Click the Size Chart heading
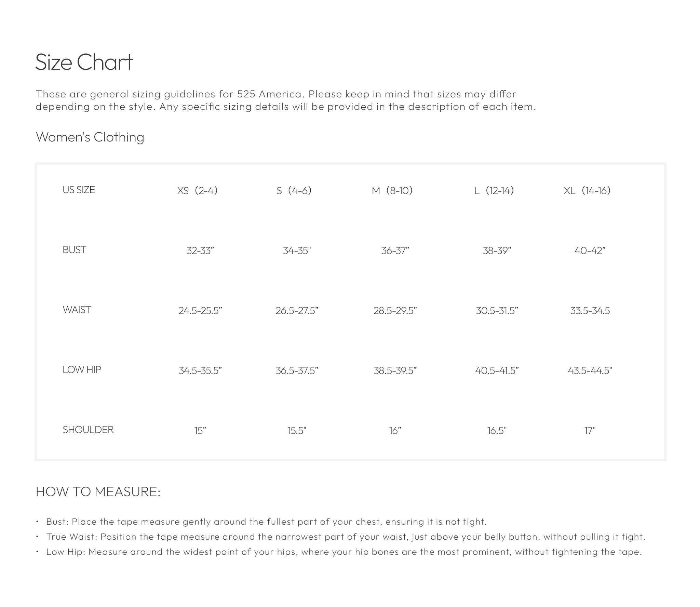The height and width of the screenshot is (607, 700). click(x=84, y=62)
